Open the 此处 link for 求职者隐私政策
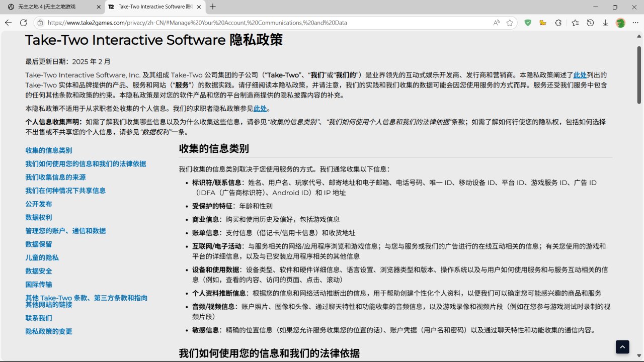644x362 pixels. (x=260, y=109)
